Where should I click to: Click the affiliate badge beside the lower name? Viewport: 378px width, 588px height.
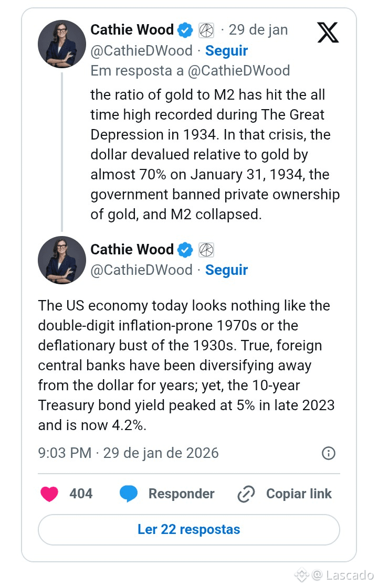click(206, 250)
